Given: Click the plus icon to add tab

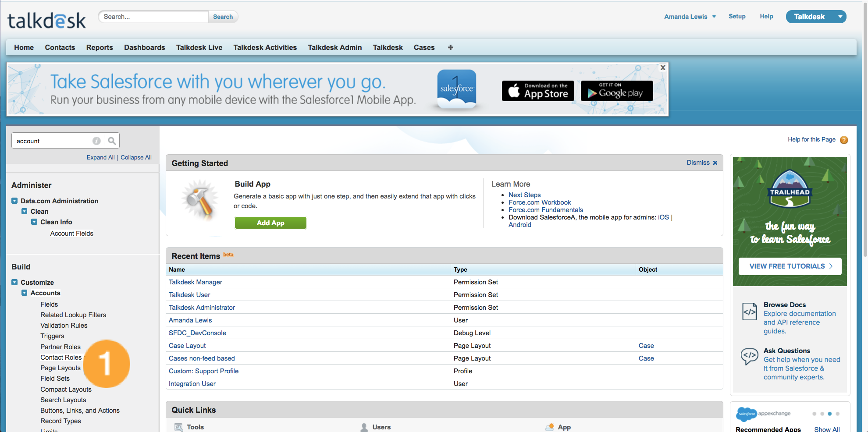Looking at the screenshot, I should [x=450, y=47].
